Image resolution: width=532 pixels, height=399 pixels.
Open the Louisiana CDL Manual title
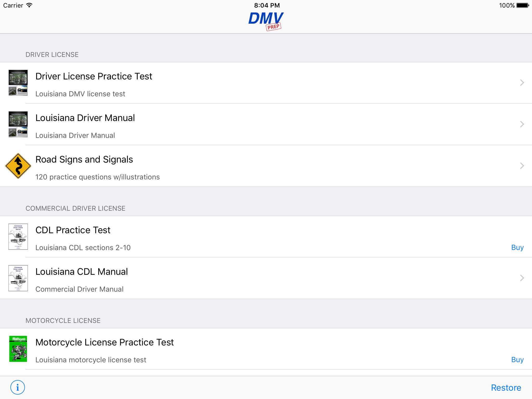pyautogui.click(x=82, y=272)
